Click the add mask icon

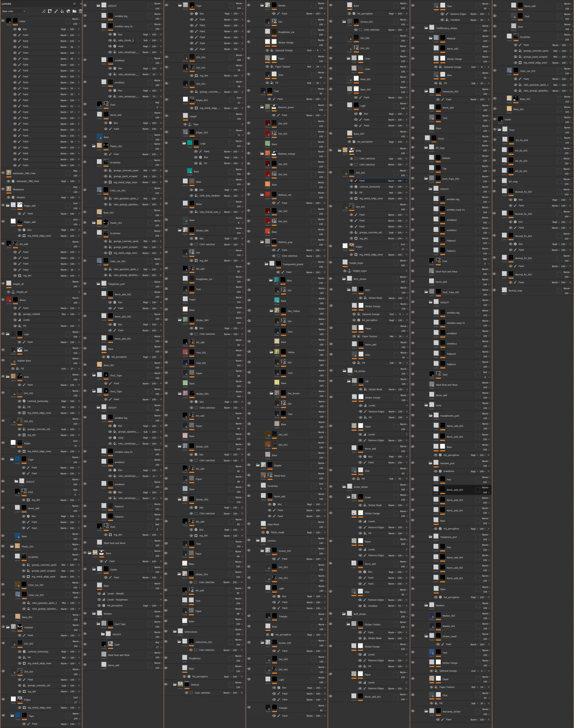click(50, 11)
